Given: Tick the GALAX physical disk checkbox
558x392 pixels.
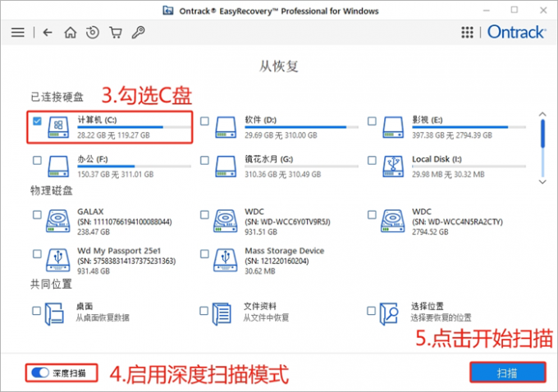Looking at the screenshot, I should tap(37, 215).
